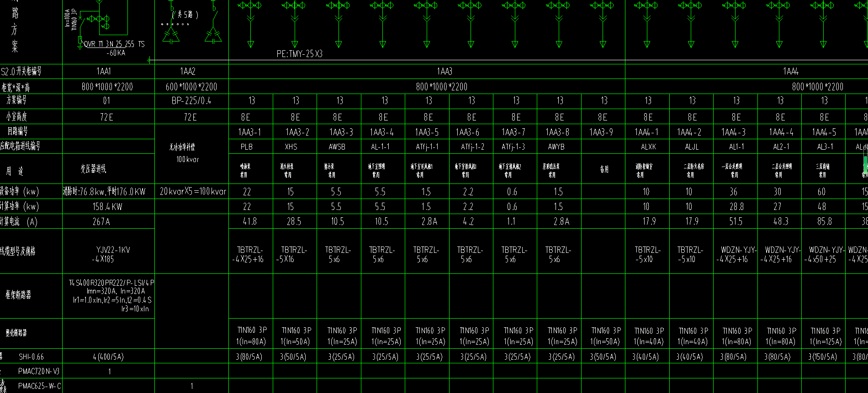The width and height of the screenshot is (868, 393).
Task: Select the XHS distribution box label
Action: (291, 147)
